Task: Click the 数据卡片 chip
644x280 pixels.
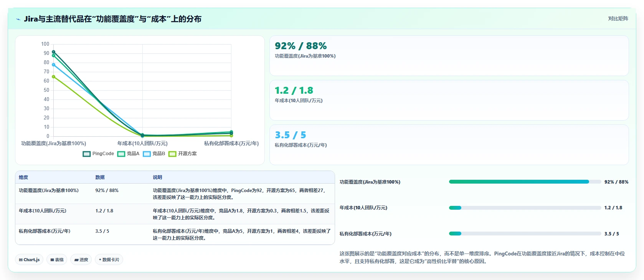Action: coord(109,260)
